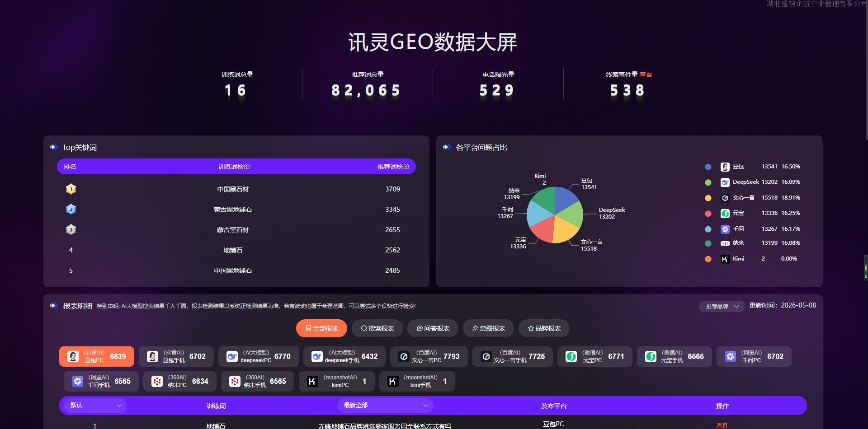The width and height of the screenshot is (868, 429).
Task: Click the 元宝 icon in legend
Action: [725, 213]
